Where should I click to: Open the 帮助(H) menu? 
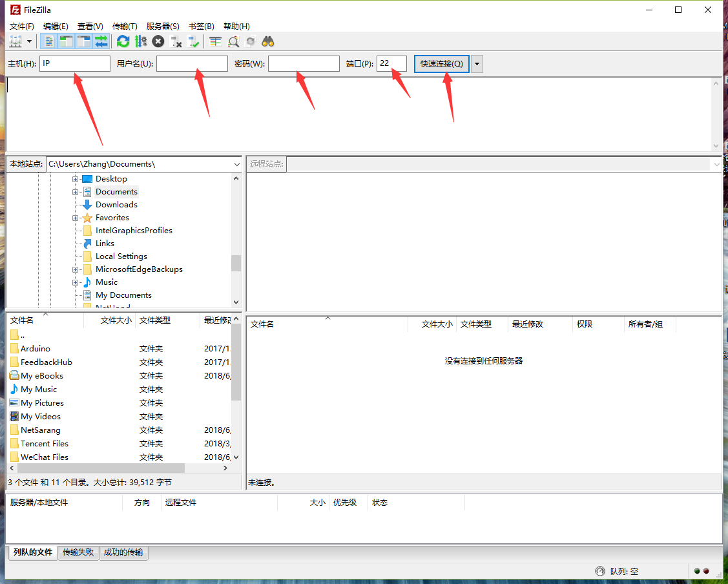[x=236, y=26]
